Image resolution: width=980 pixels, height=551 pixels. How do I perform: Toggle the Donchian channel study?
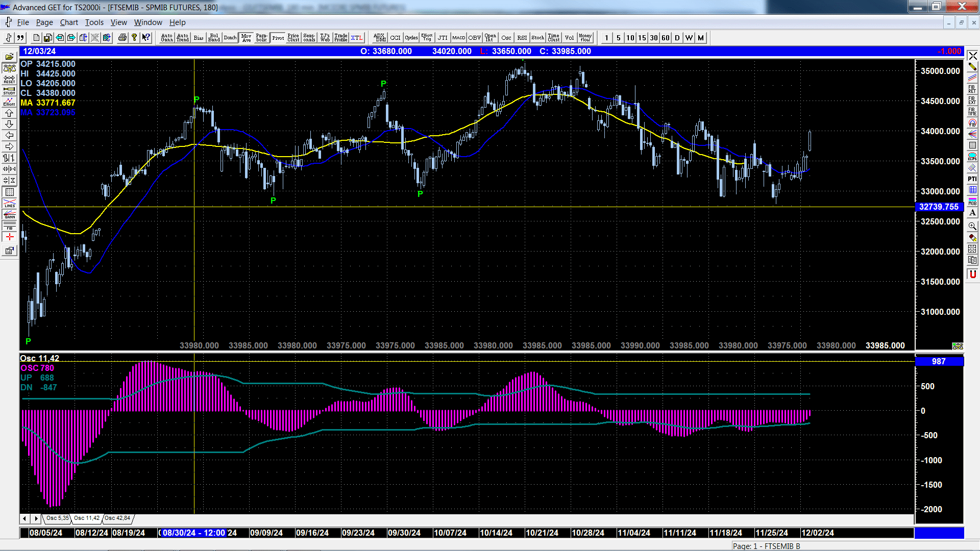point(230,38)
